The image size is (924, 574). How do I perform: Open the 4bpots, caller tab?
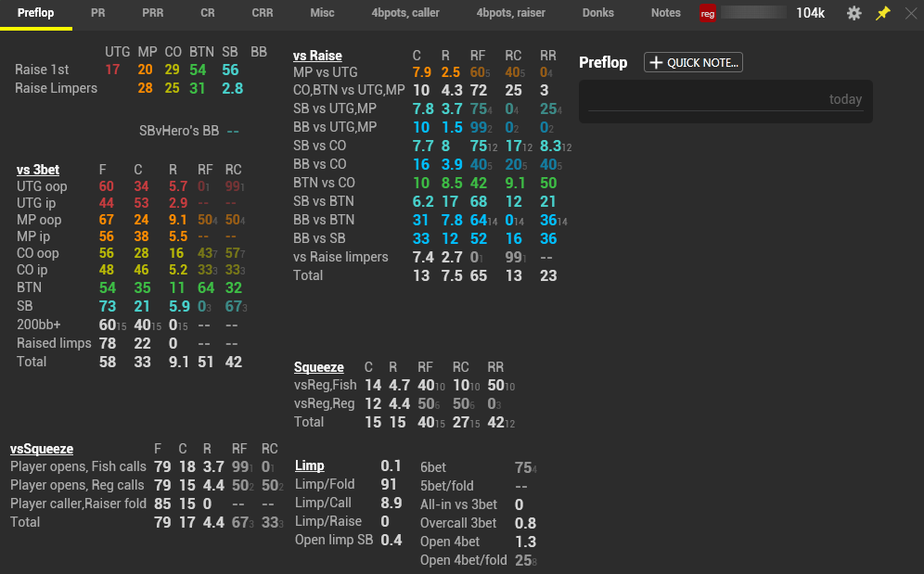tap(405, 13)
